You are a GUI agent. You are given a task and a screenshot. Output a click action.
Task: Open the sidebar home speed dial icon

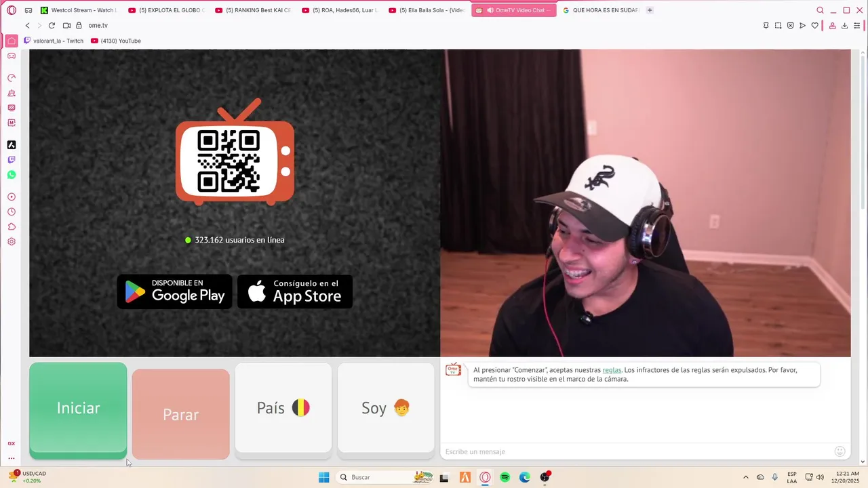(12, 41)
